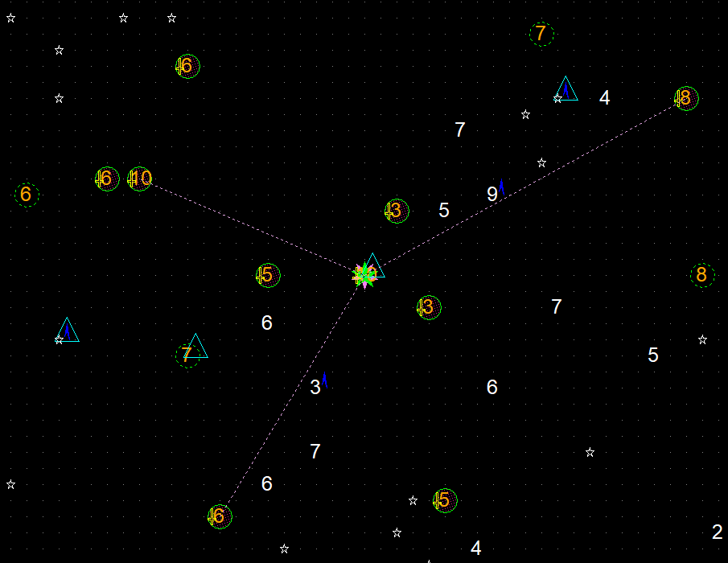Select the central starburst hub where lines meet

364,276
